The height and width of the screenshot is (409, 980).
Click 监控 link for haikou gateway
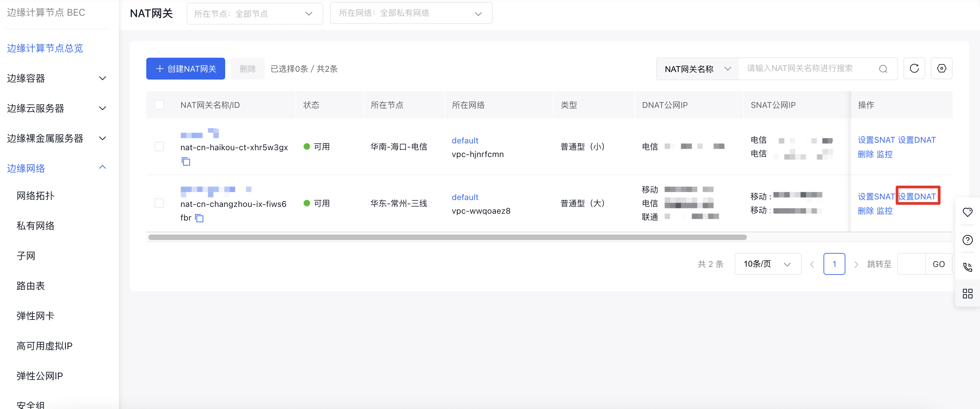coord(884,154)
